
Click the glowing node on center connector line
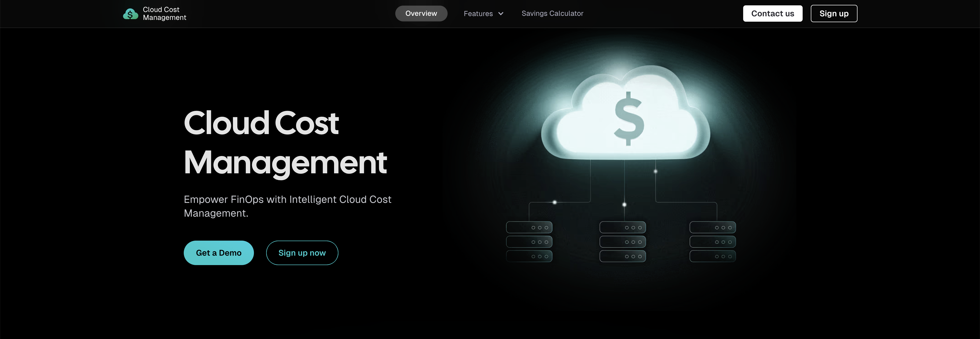[x=624, y=204]
